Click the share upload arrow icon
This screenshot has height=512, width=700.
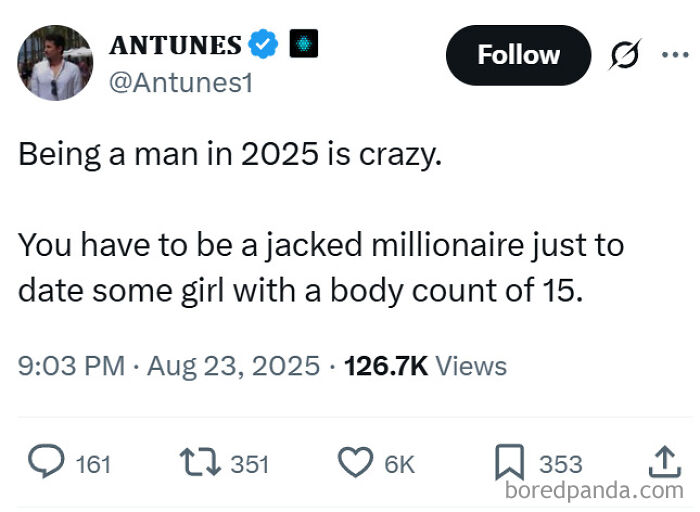pos(663,460)
